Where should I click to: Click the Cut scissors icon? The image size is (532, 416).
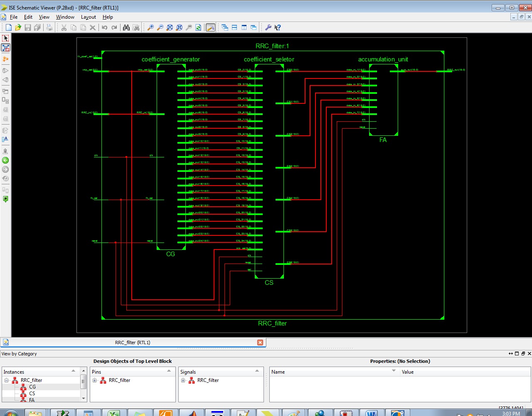(x=64, y=27)
